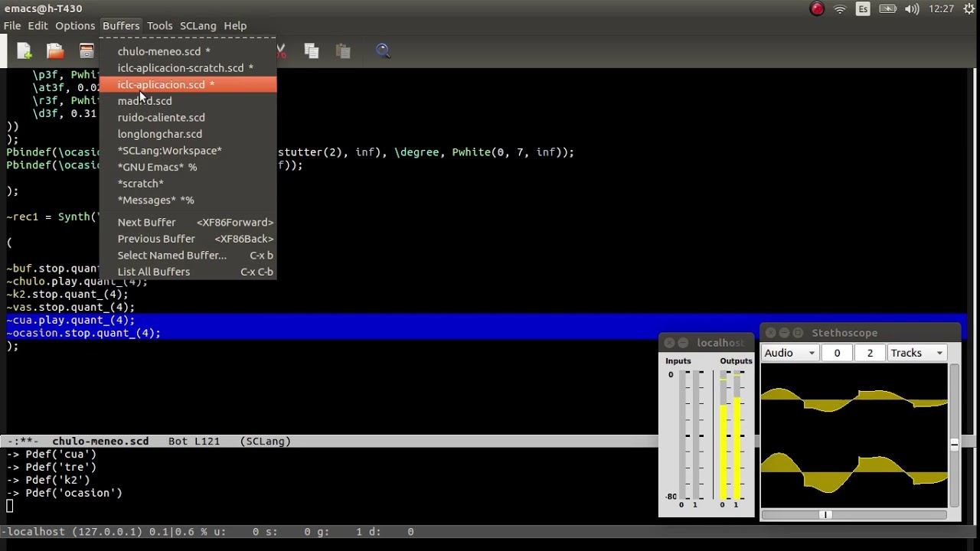The height and width of the screenshot is (551, 980).
Task: Select the *Messages* buffer entry
Action: pos(188,200)
